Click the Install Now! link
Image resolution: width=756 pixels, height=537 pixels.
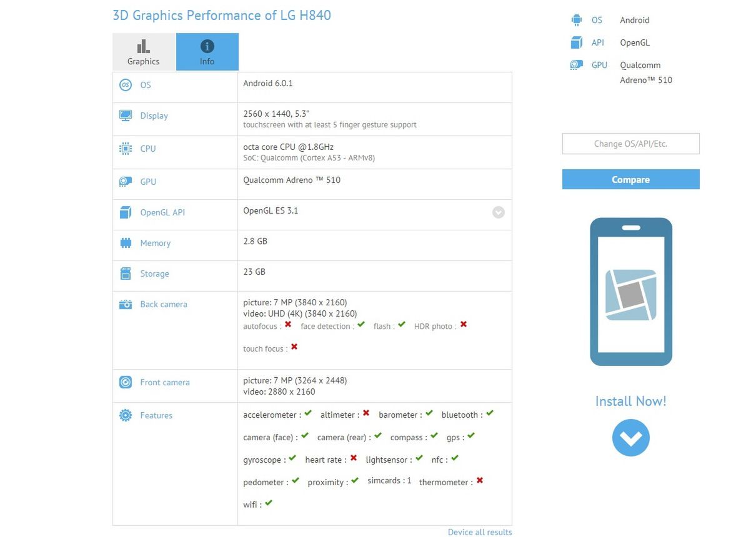click(x=631, y=401)
